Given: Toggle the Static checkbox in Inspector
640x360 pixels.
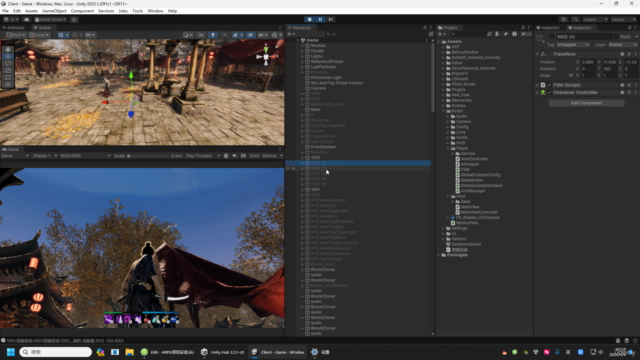Looking at the screenshot, I should tap(616, 37).
